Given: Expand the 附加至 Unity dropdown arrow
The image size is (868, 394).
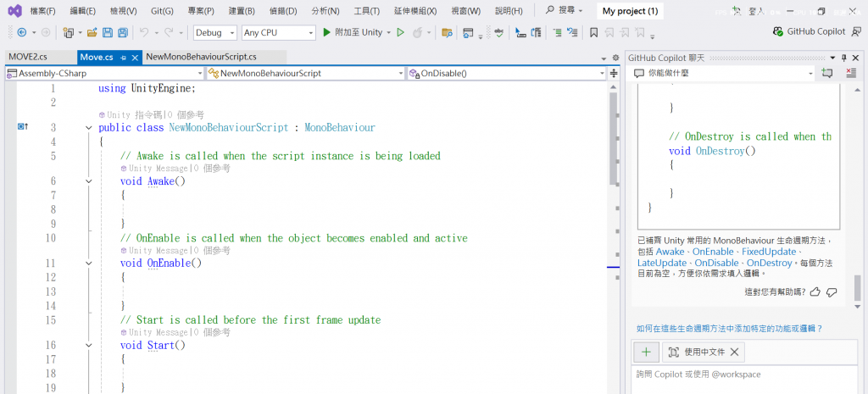Looking at the screenshot, I should 388,33.
